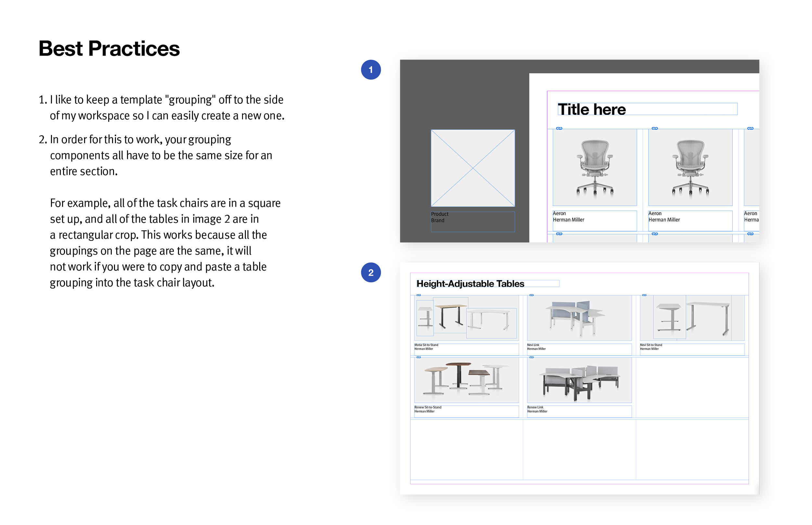Viewport: 812px width, 525px height.
Task: Select the link icon on the Renew Sit-to-Stand frame
Action: [x=419, y=357]
